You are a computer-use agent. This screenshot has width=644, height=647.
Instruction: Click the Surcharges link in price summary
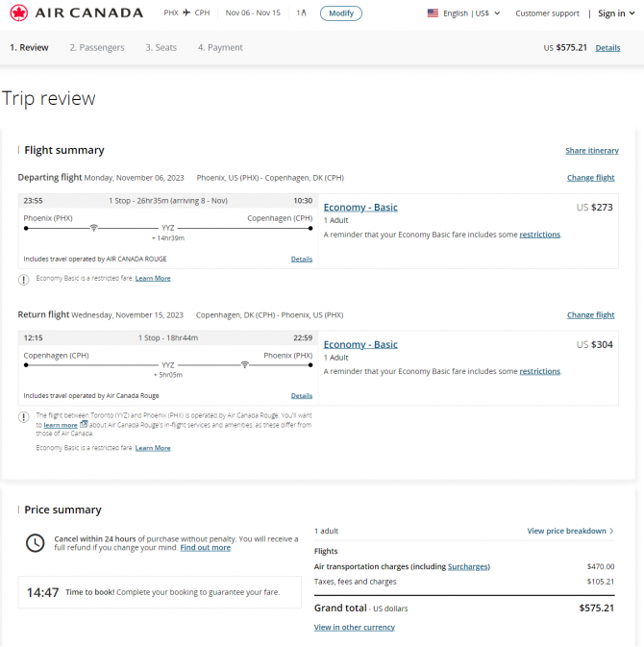click(468, 566)
